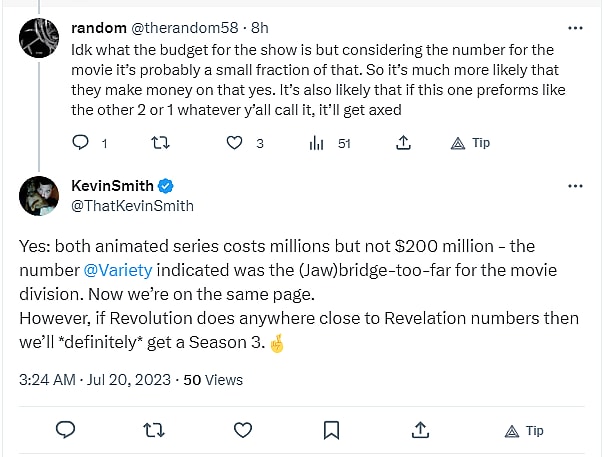Reply to random's tweet
The height and width of the screenshot is (457, 605).
pos(84,143)
